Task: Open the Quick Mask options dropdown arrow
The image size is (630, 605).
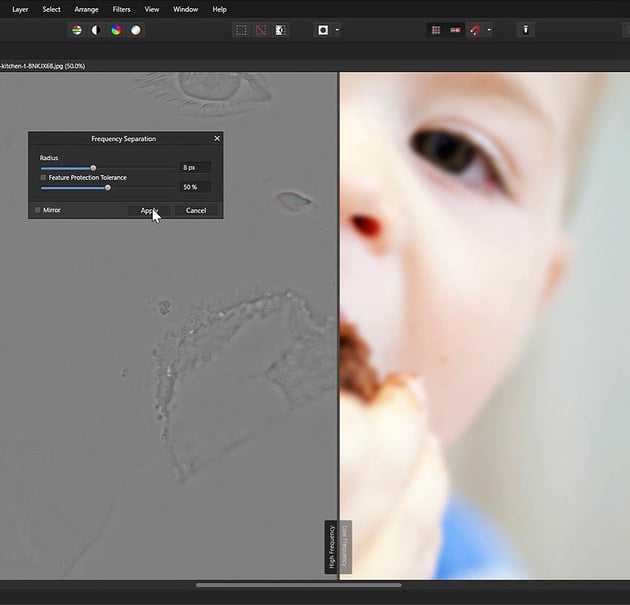Action: tap(337, 30)
